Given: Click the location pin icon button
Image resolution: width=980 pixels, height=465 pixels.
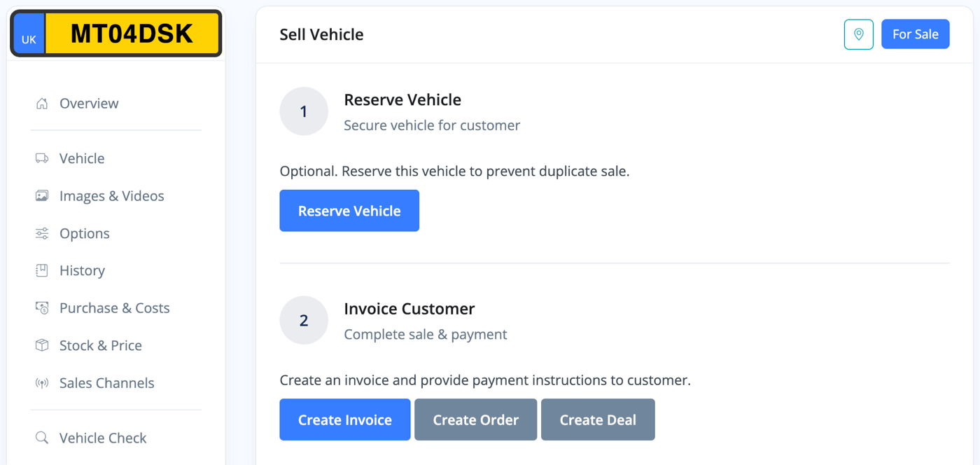Looking at the screenshot, I should click(859, 34).
